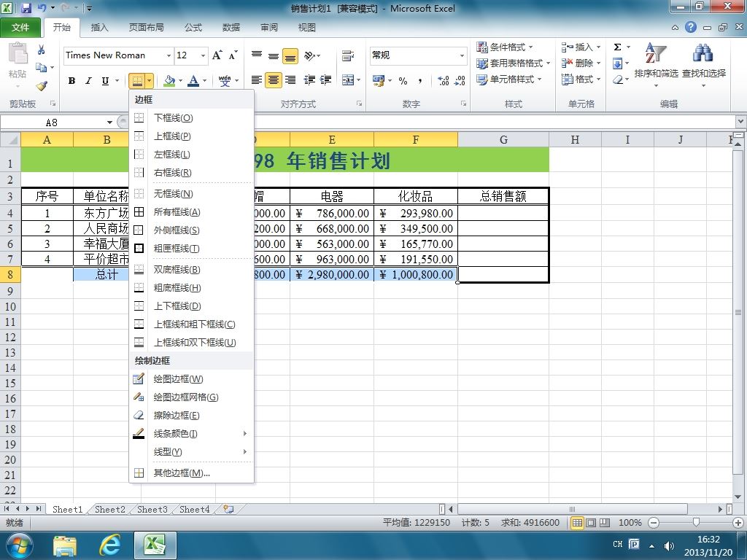Open the Windows Start button
The height and width of the screenshot is (560, 747).
click(19, 545)
